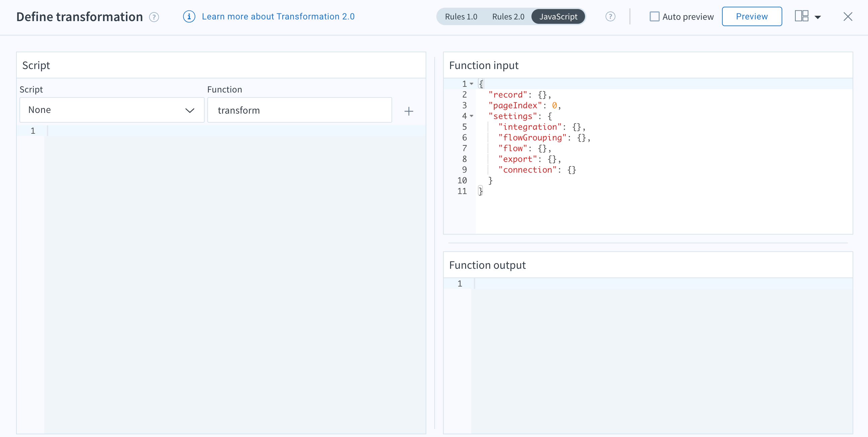The image size is (868, 437).
Task: Open the Script dropdown showing None
Action: (x=112, y=110)
